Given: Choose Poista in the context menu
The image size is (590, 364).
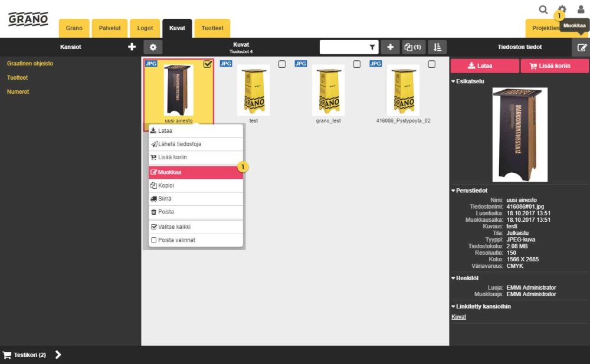Looking at the screenshot, I should 196,212.
